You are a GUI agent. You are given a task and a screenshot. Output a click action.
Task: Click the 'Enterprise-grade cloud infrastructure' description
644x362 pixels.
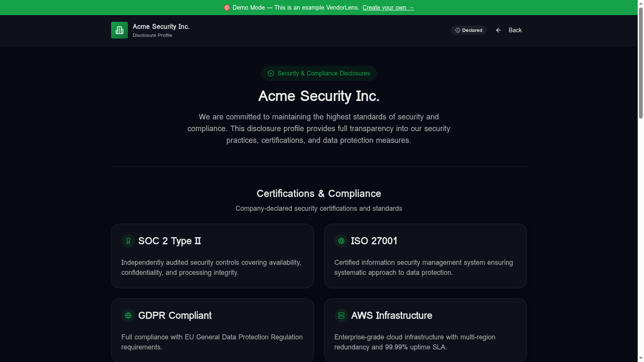[415, 342]
